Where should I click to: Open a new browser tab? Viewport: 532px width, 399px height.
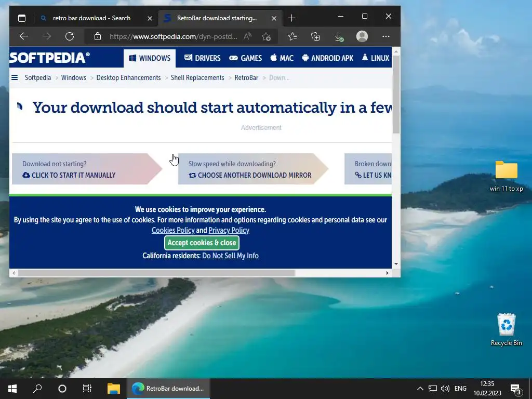291,18
